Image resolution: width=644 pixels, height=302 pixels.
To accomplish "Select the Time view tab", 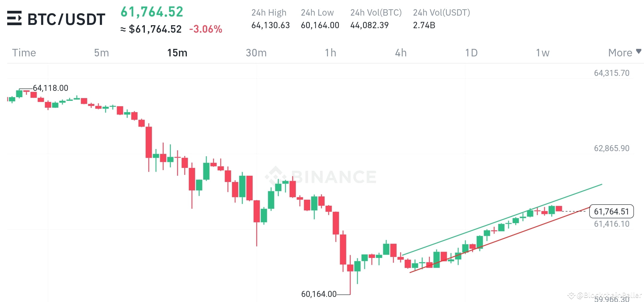I will [24, 52].
